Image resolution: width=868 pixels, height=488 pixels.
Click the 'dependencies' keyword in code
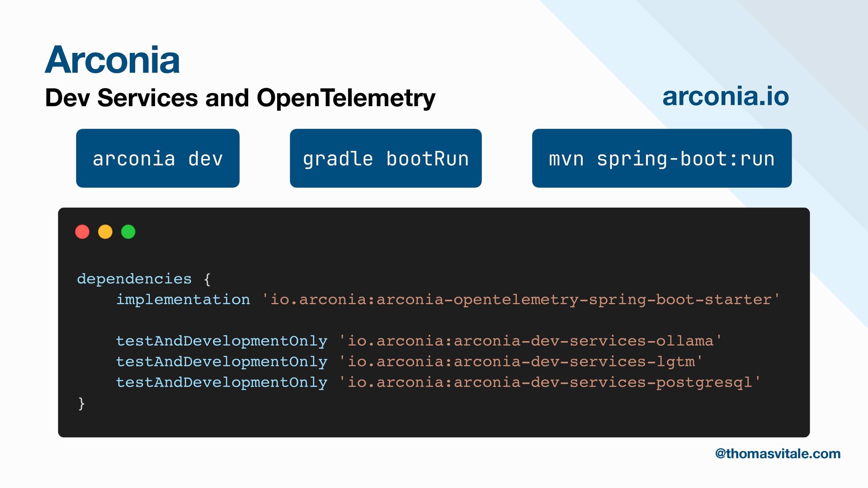[x=134, y=279]
